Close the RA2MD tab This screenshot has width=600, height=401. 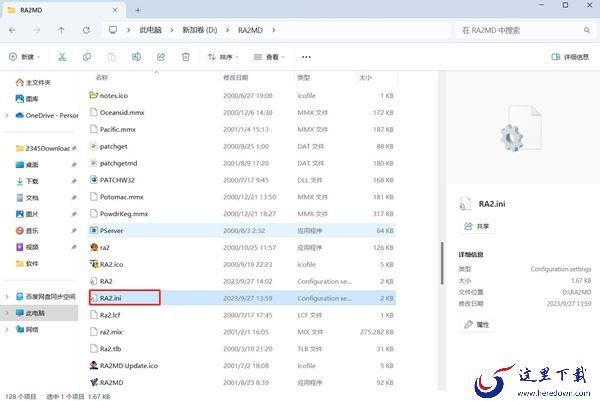(115, 10)
